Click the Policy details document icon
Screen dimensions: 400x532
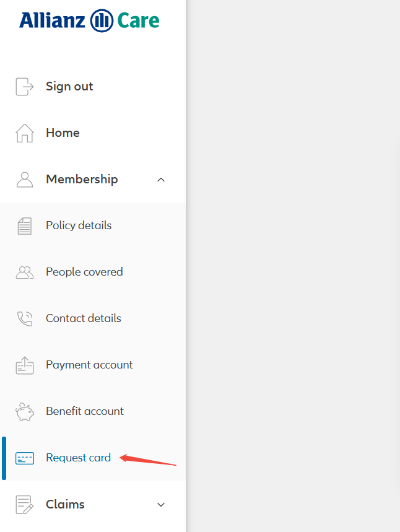pyautogui.click(x=24, y=226)
